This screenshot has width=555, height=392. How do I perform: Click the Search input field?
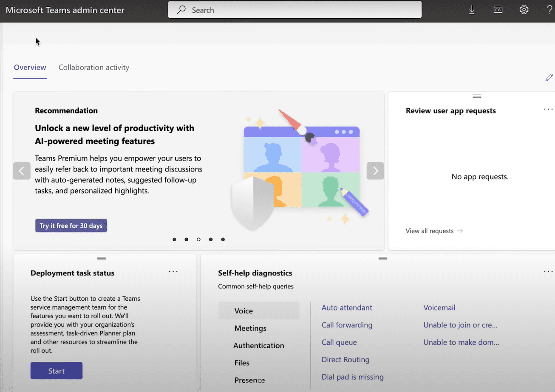[297, 10]
